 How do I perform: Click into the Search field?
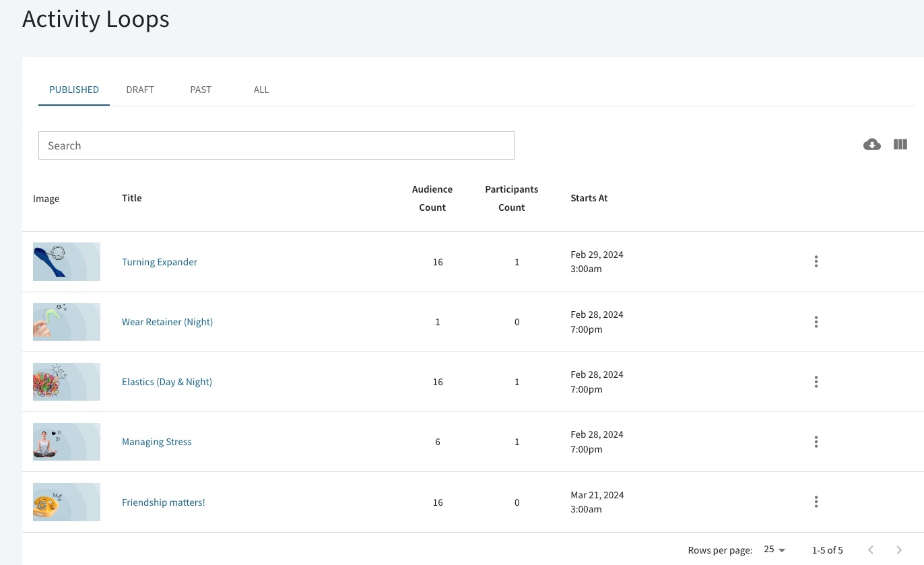click(276, 145)
